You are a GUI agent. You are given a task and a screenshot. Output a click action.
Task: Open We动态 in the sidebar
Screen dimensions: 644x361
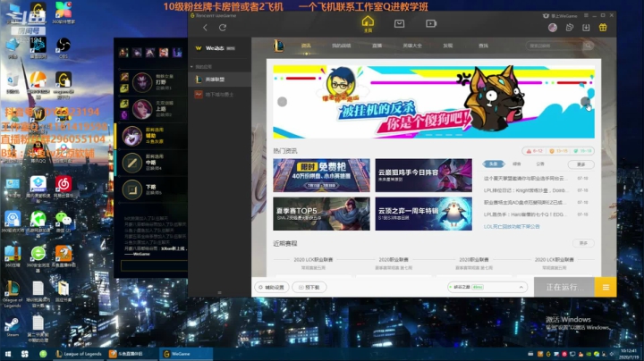pos(219,48)
